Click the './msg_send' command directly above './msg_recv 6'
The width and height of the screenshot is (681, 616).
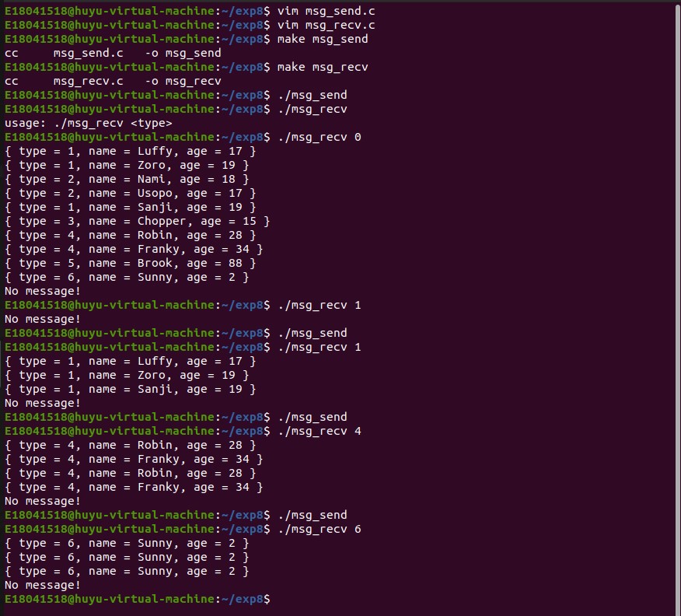coord(313,515)
